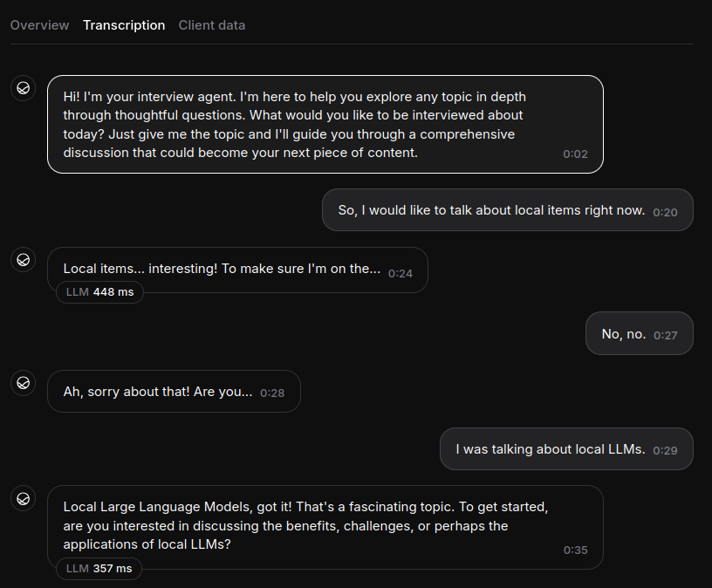Click the LLM 357 ms latency badge

99,568
